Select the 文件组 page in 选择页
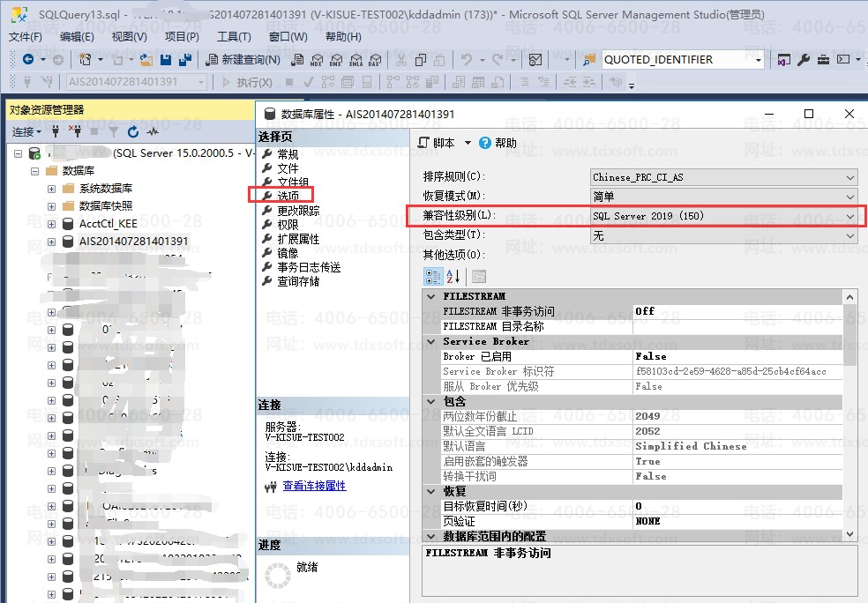 click(x=292, y=182)
